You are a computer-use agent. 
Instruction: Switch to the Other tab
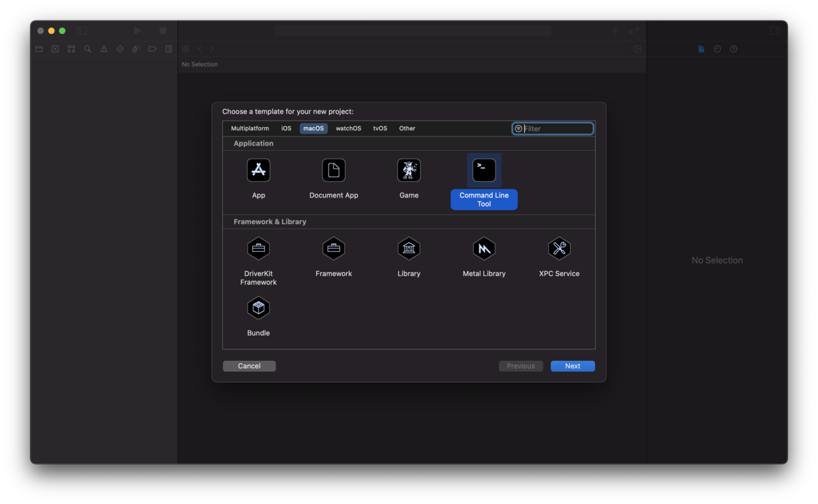click(x=407, y=128)
